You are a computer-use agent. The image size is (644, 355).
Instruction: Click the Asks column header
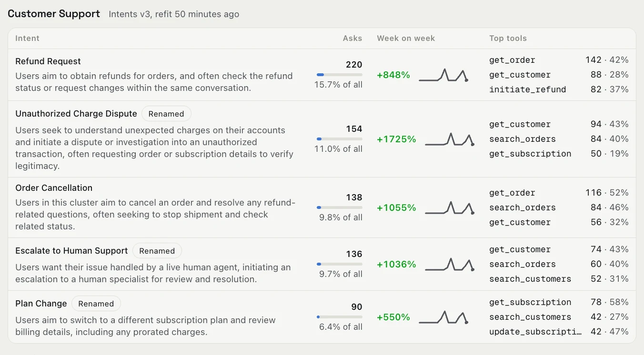click(352, 39)
